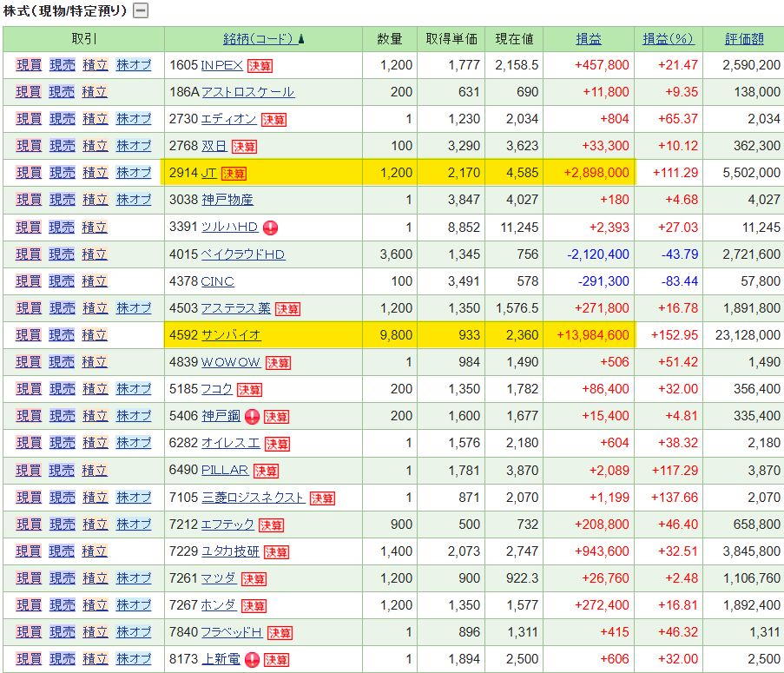
Task: Open the 決算 badge for 三菱ロジスネクスト
Action: (x=322, y=499)
